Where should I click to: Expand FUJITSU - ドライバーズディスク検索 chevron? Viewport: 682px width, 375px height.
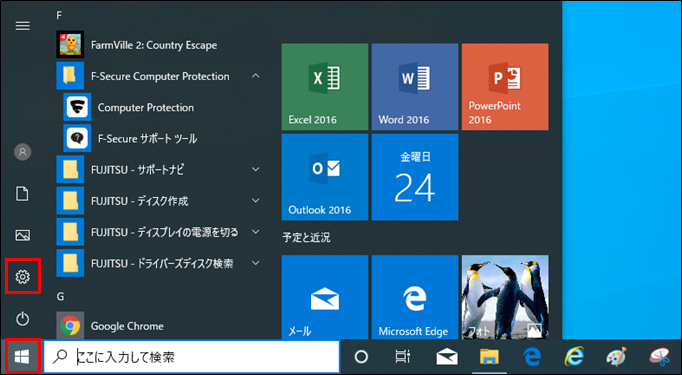point(256,263)
